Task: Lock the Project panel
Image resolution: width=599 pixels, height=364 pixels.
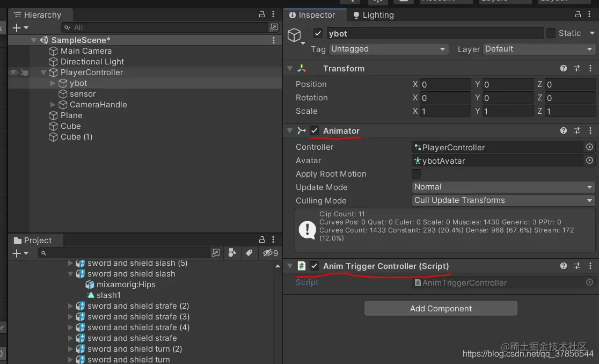Action: (x=262, y=239)
